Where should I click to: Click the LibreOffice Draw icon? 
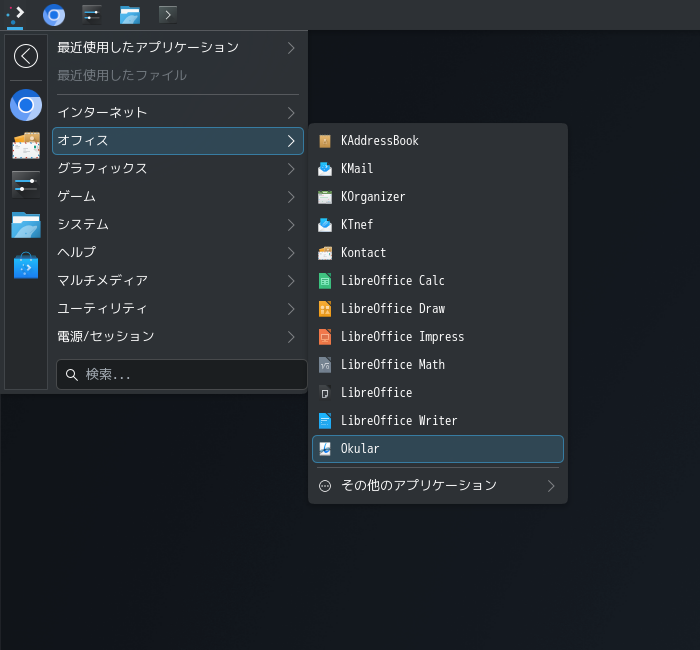tap(325, 309)
